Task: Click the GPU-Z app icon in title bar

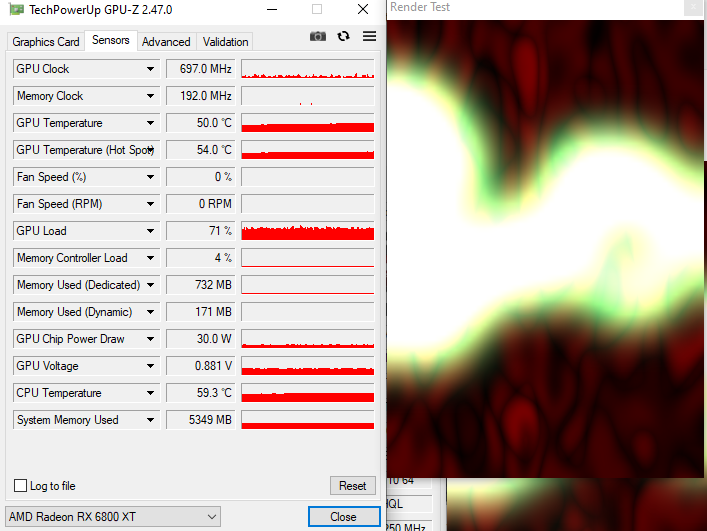Action: pyautogui.click(x=17, y=9)
